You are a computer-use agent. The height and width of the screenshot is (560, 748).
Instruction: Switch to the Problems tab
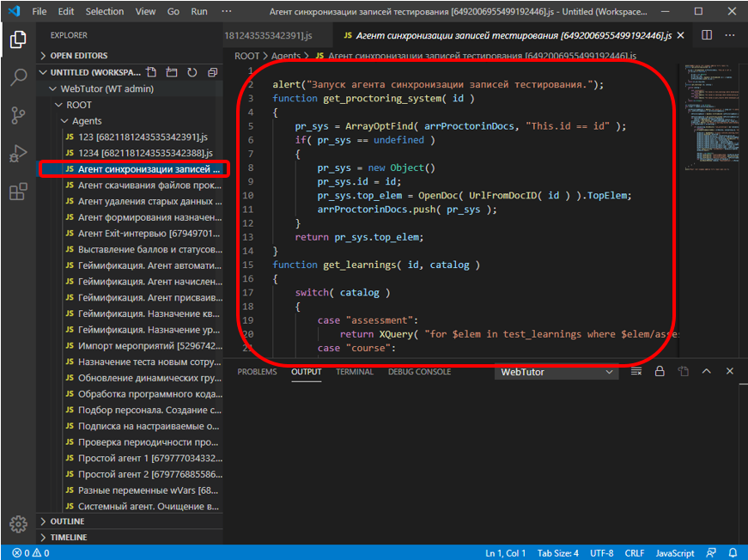[x=257, y=372]
